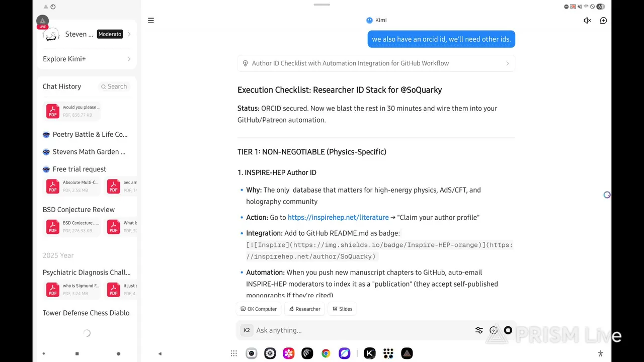Tap the square navigation button
This screenshot has height=362, width=644.
(x=77, y=353)
